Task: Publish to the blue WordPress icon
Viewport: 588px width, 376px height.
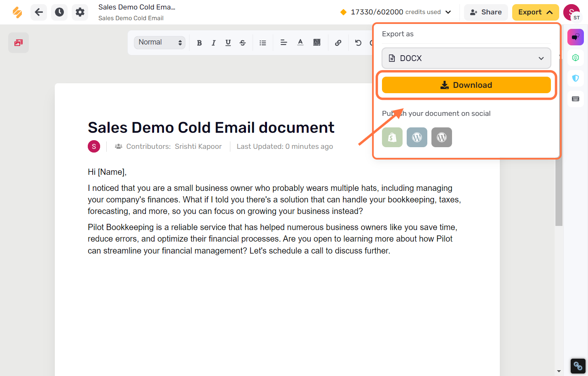Action: (x=417, y=137)
